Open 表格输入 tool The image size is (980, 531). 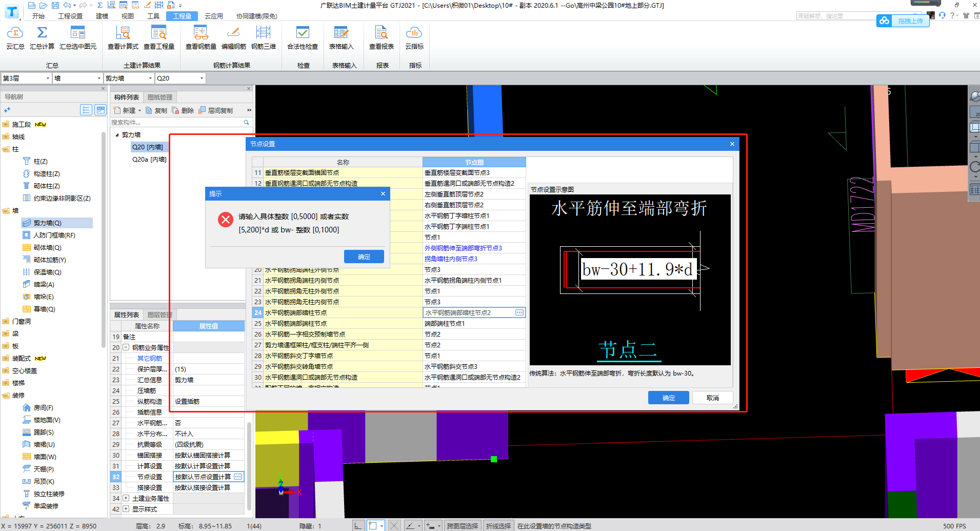coord(342,38)
